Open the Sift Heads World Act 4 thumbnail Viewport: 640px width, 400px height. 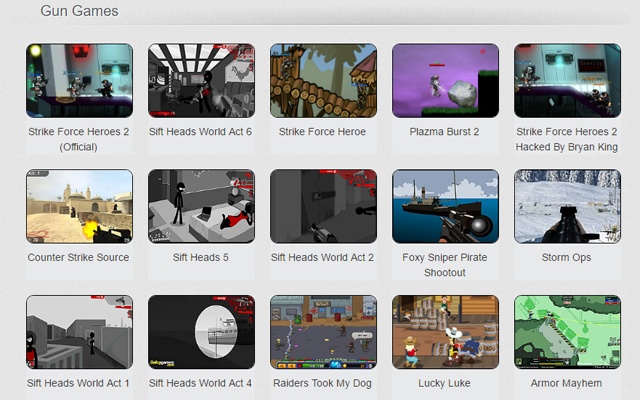202,332
